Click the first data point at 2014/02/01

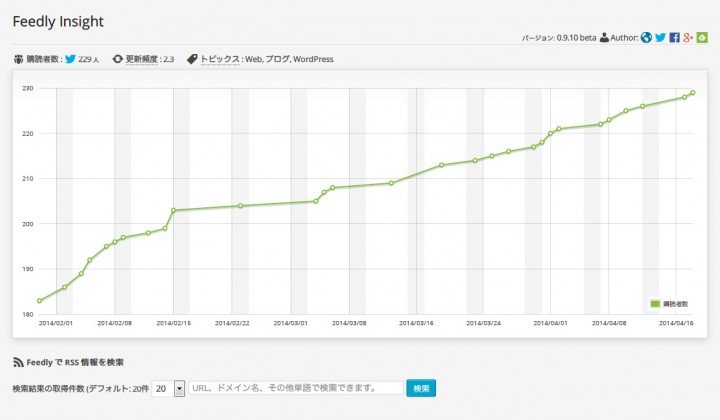point(39,301)
